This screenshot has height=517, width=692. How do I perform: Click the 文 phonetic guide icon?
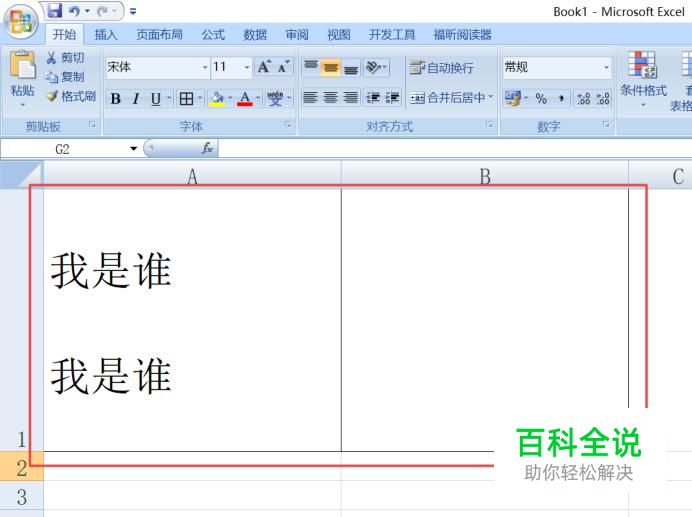coord(275,98)
